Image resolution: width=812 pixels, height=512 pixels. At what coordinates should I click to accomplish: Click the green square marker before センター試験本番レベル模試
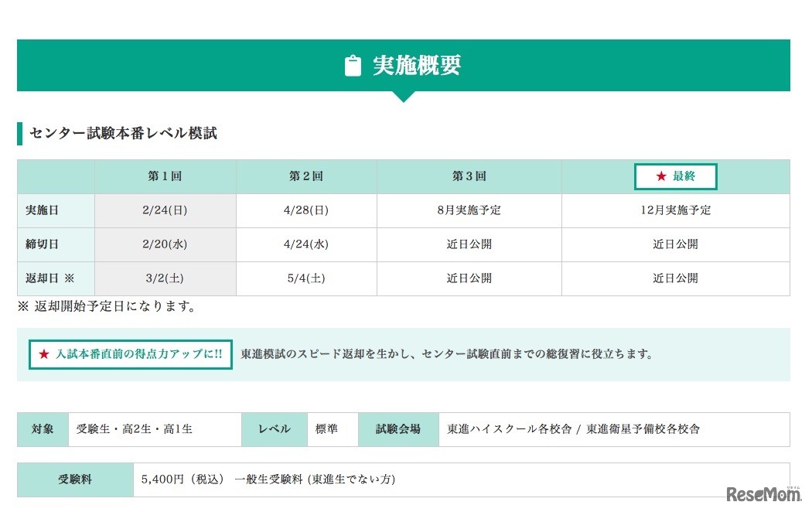[x=19, y=132]
